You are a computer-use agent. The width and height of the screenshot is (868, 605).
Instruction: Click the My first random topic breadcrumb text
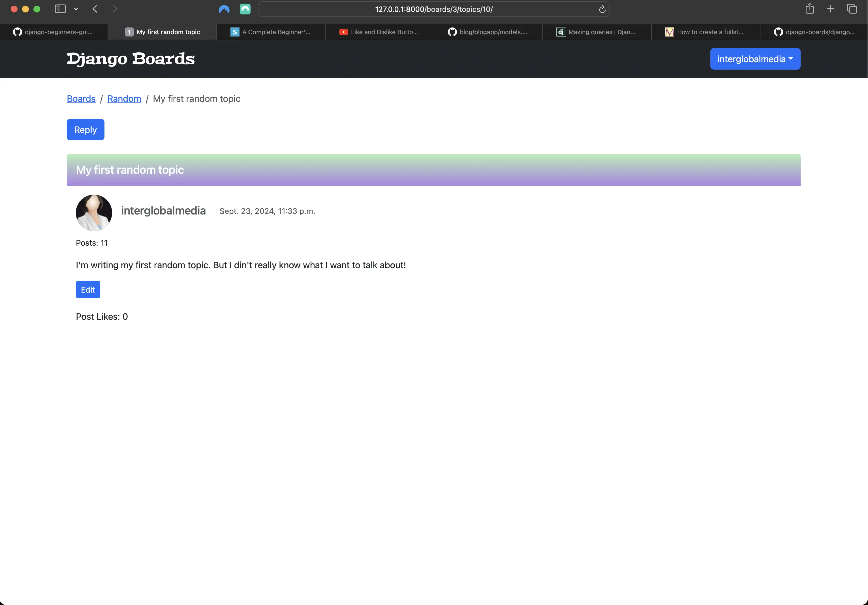[196, 99]
